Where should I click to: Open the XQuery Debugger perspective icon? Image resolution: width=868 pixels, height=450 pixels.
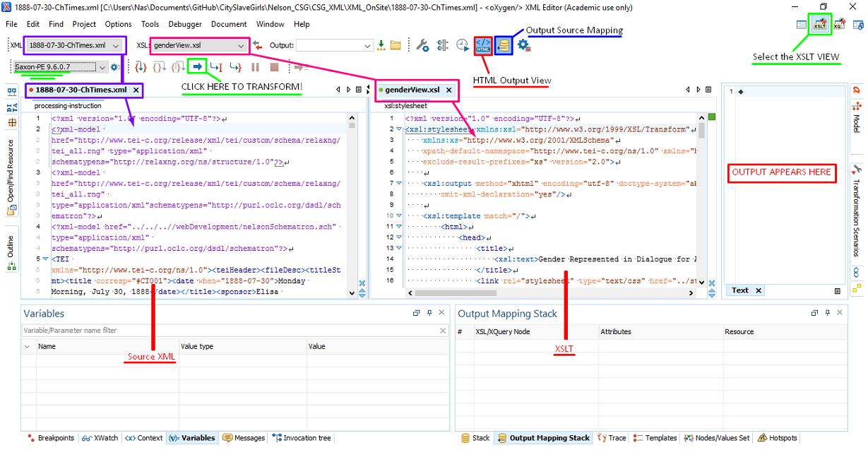pos(840,23)
